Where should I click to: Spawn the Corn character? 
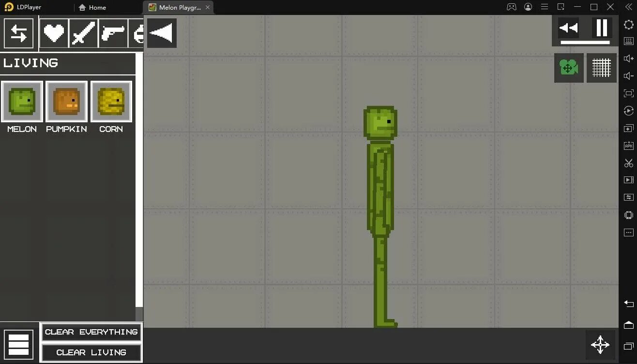pyautogui.click(x=111, y=102)
